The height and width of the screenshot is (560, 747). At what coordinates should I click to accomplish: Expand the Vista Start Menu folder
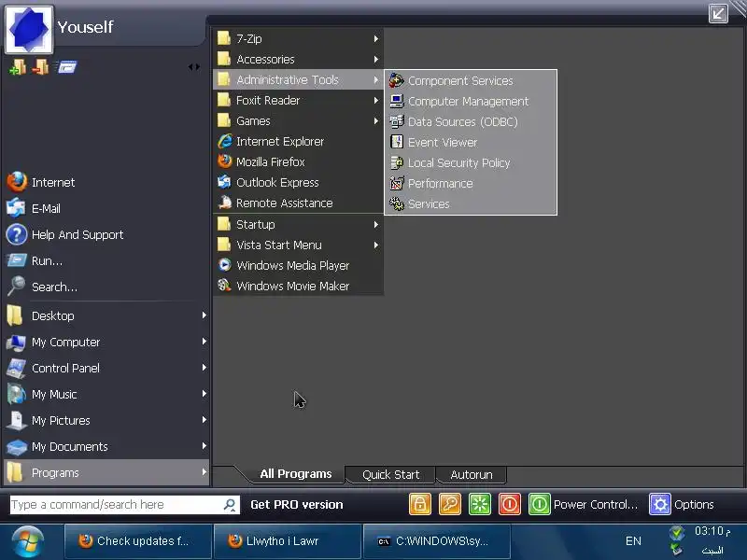click(x=298, y=245)
